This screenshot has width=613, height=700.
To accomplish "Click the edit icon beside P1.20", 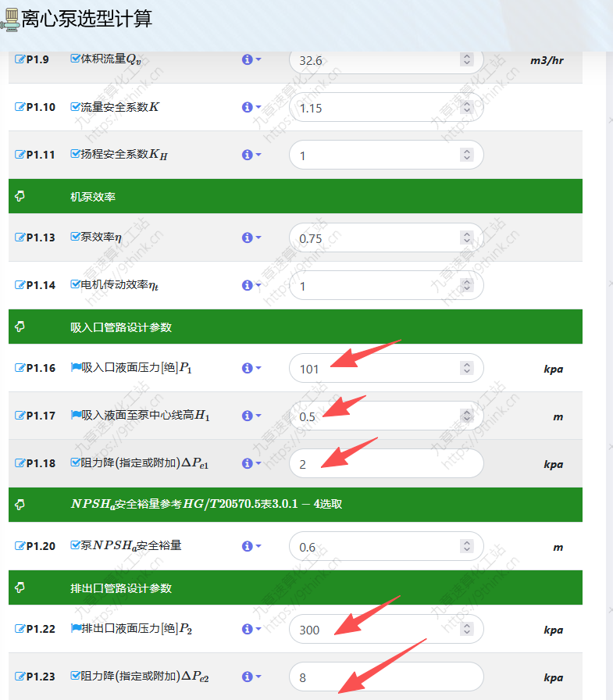I will 20,545.
